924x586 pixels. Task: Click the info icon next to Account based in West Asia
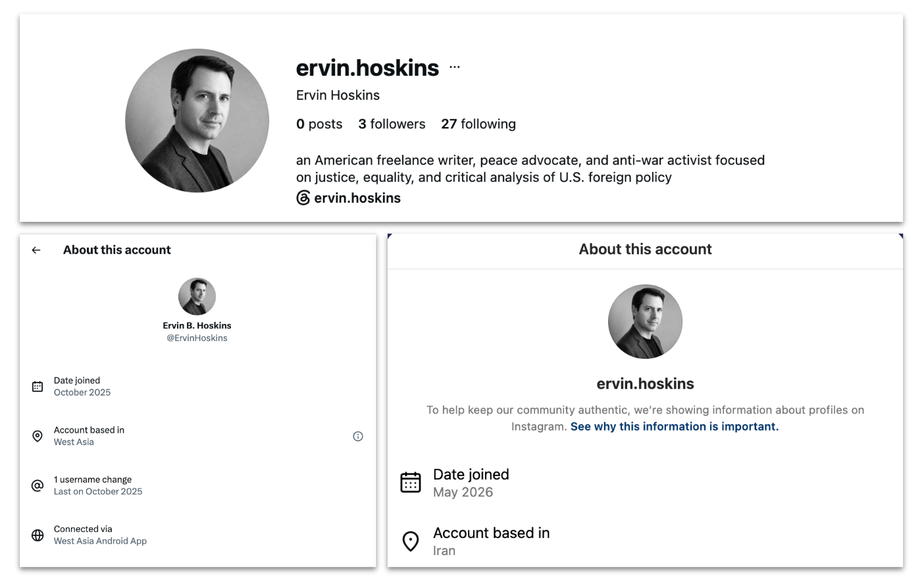click(x=358, y=437)
